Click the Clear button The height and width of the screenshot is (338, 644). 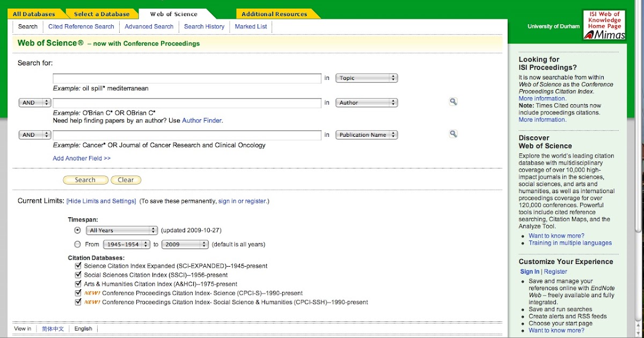[x=126, y=180]
